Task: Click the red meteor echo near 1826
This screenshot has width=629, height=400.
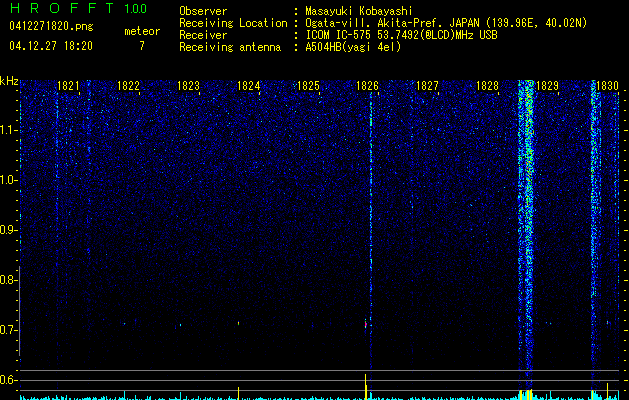Action: click(x=365, y=324)
